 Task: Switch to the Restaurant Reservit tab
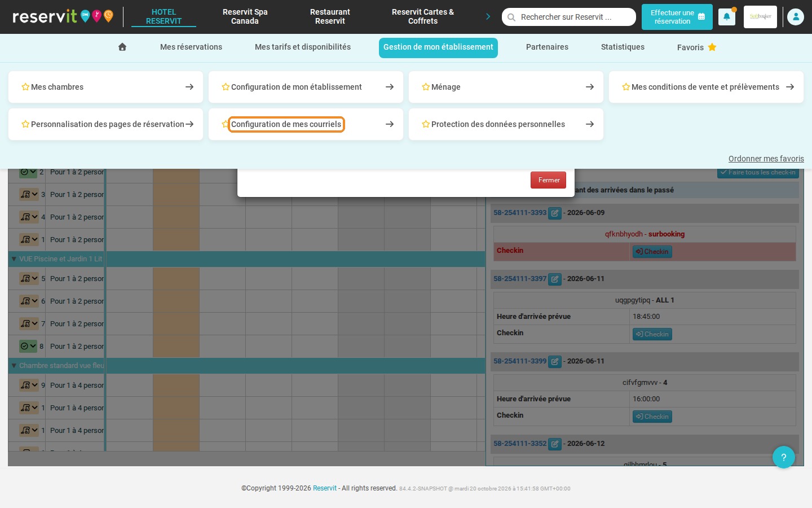pyautogui.click(x=330, y=16)
